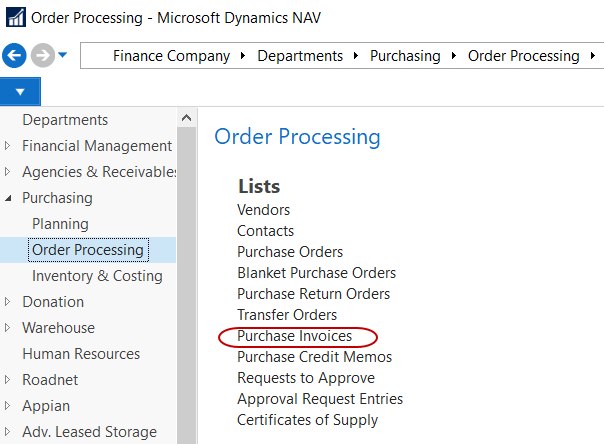Select Inventory & Costing in sidebar
The height and width of the screenshot is (444, 604).
[97, 276]
